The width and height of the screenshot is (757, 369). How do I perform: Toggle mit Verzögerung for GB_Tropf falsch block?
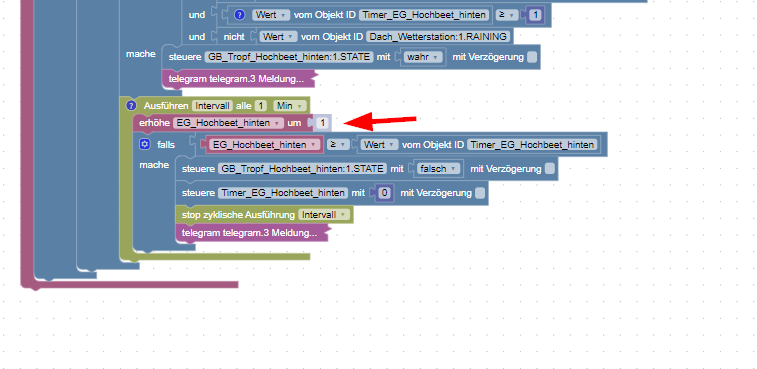[x=549, y=169]
